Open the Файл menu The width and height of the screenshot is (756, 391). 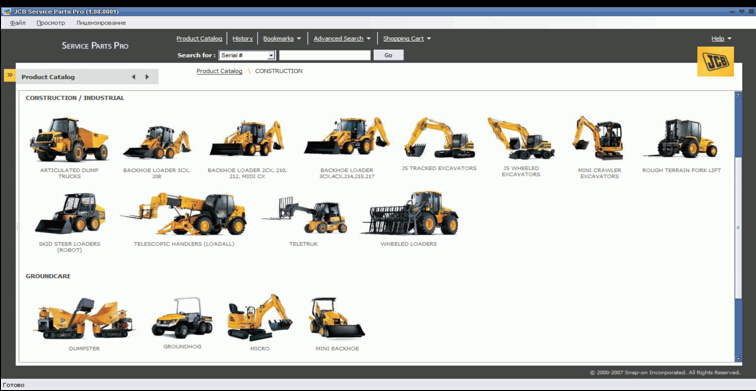click(x=18, y=23)
